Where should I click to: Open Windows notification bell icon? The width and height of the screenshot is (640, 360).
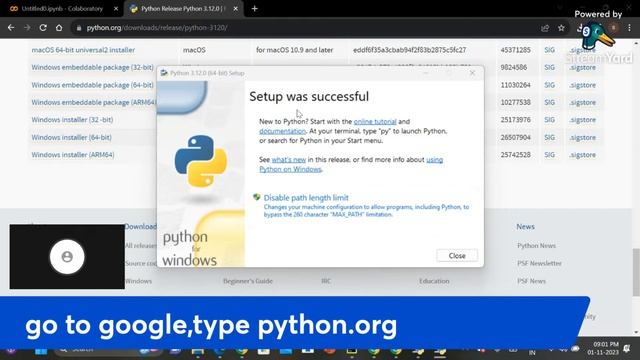click(627, 348)
